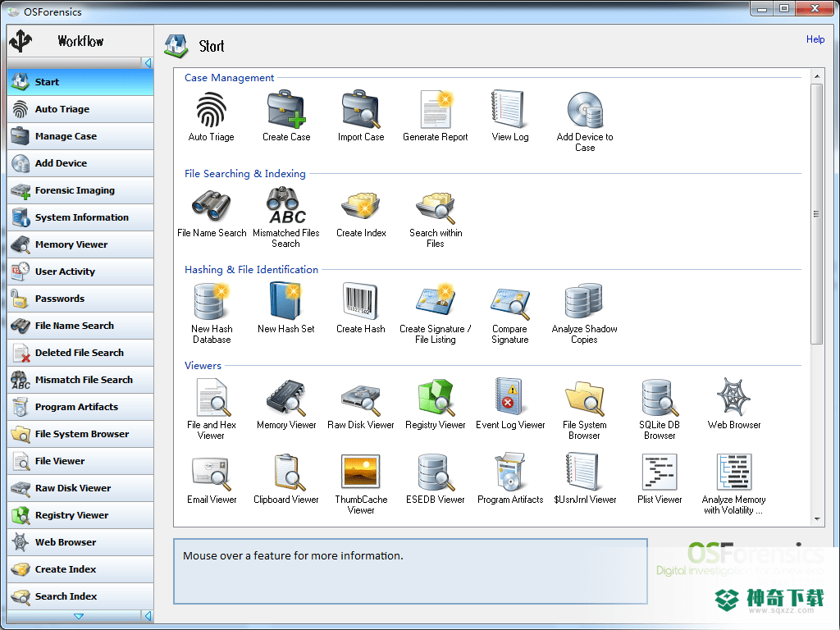
Task: Open the $UsnJrnl Viewer icon
Action: click(x=582, y=472)
